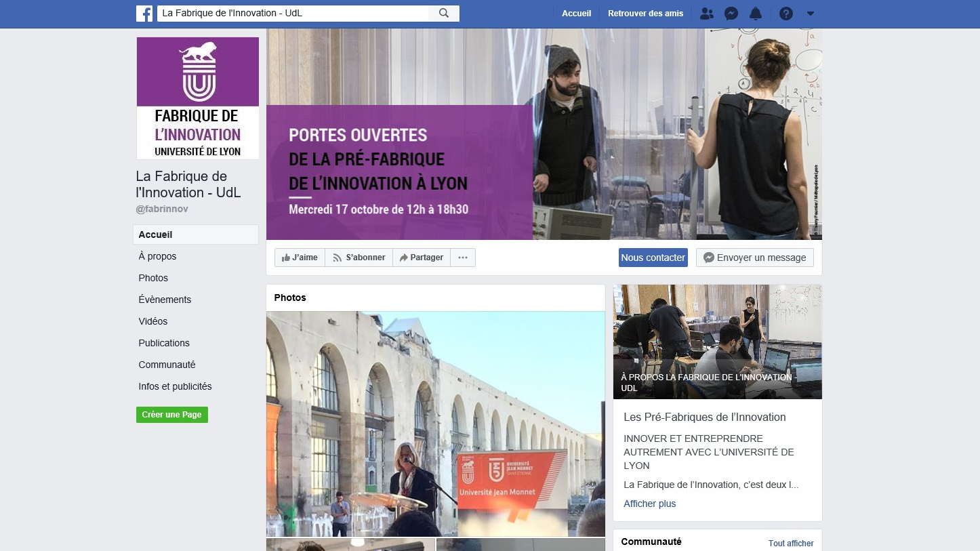
Task: Open Retrouver des amis link
Action: coord(645,13)
